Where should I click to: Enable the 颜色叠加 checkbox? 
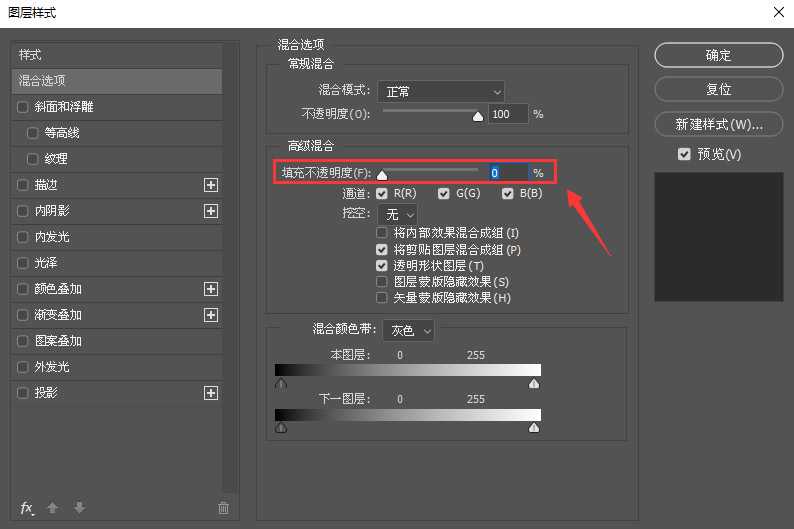[22, 289]
